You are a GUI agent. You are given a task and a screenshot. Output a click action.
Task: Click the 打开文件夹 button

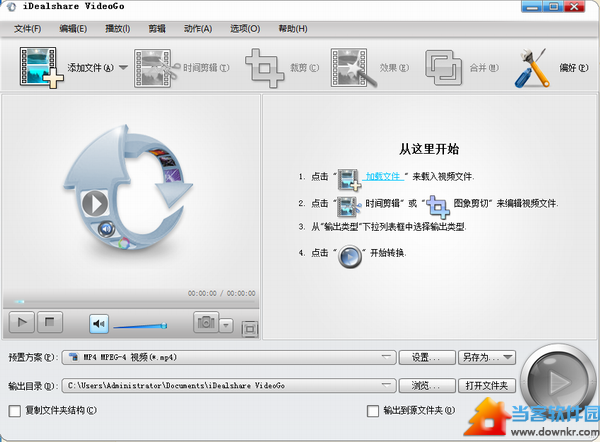[487, 386]
